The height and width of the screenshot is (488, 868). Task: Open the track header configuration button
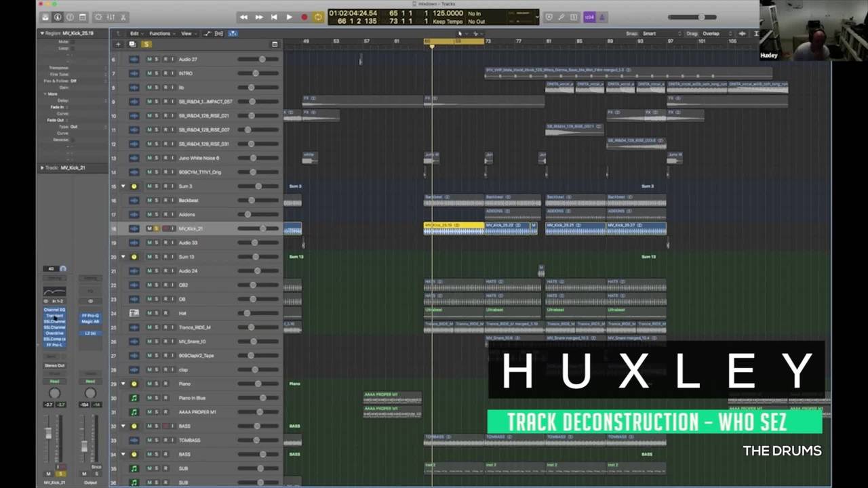(x=275, y=45)
